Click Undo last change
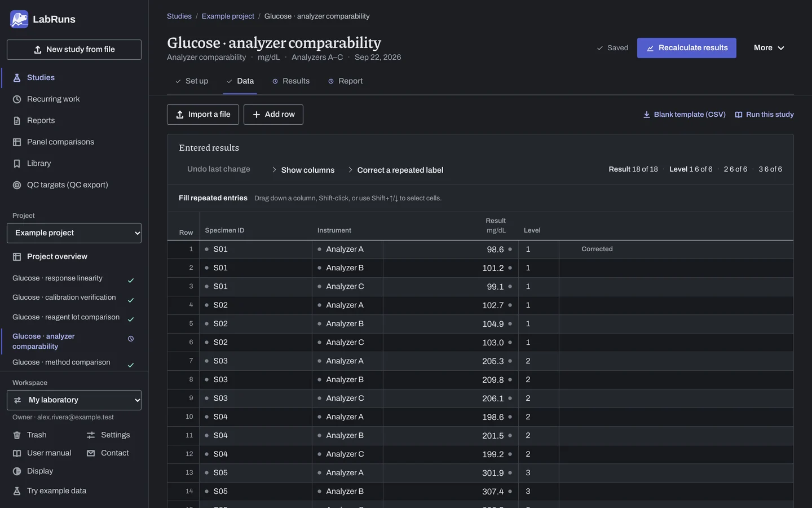This screenshot has width=812, height=508. [219, 169]
